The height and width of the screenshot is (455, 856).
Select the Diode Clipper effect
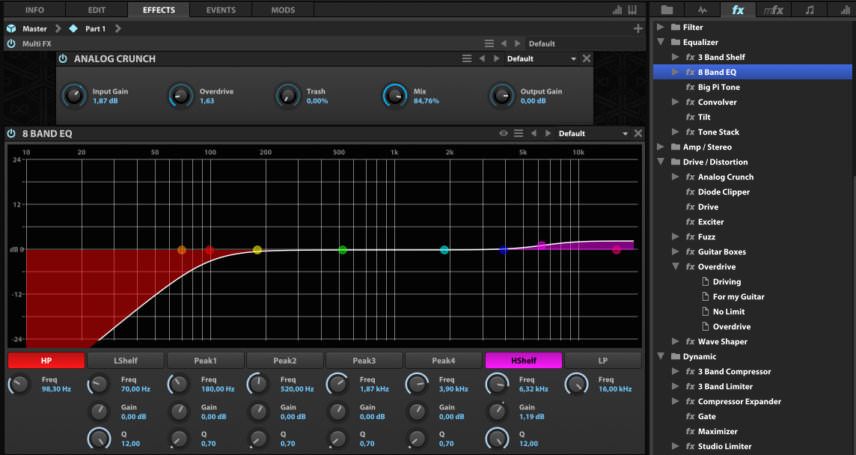(x=723, y=192)
